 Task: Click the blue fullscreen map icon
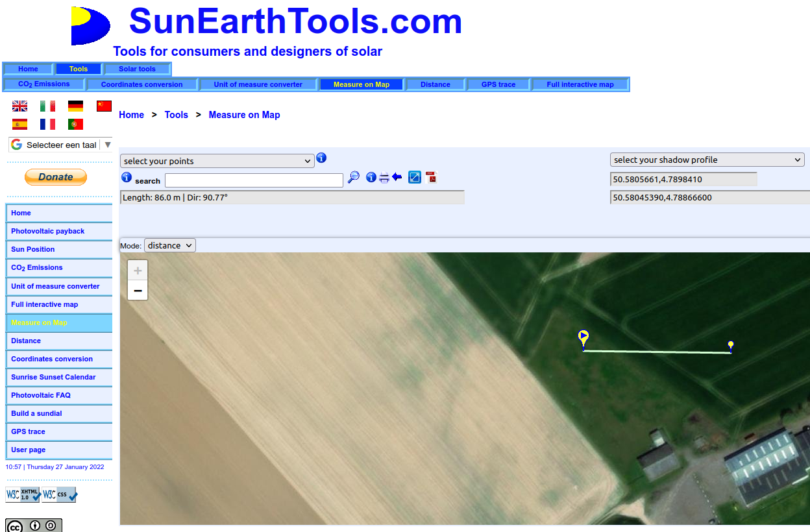pos(415,177)
